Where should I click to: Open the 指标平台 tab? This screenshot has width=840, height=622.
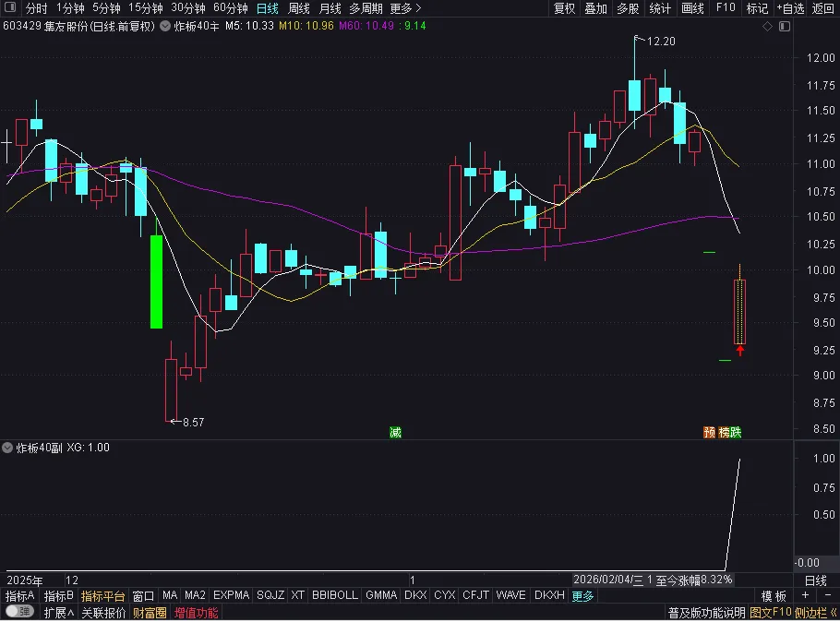point(102,596)
